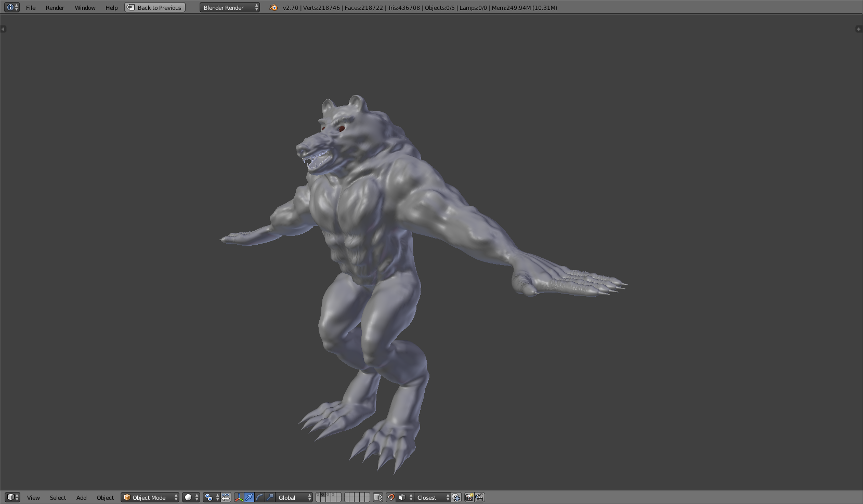Click the top-left area expand plus widget
The image size is (863, 504).
tap(3, 29)
